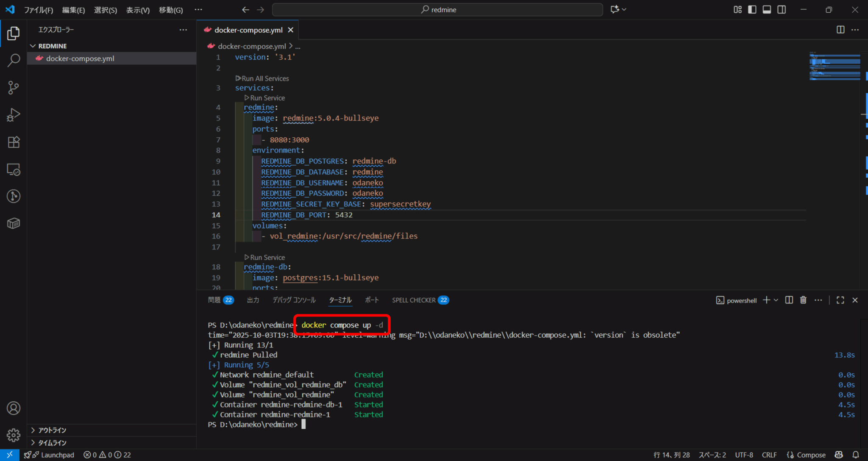
Task: Open the 表示 menu
Action: coord(137,10)
